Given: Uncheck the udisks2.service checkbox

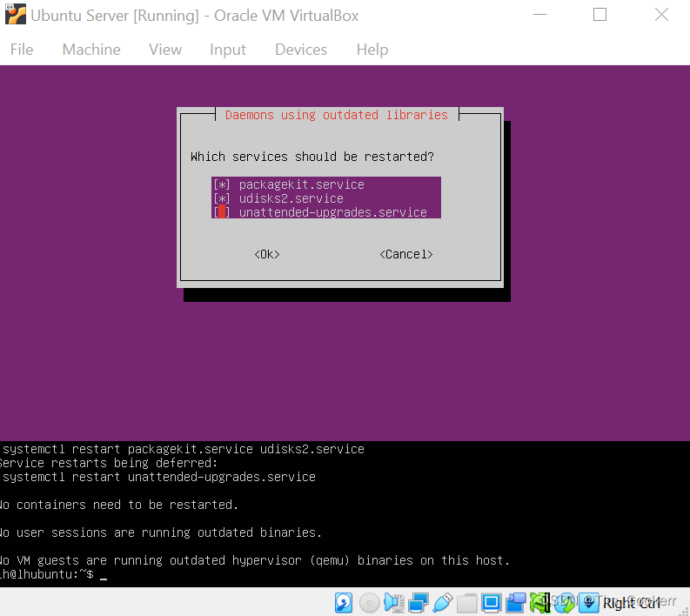Looking at the screenshot, I should 221,198.
